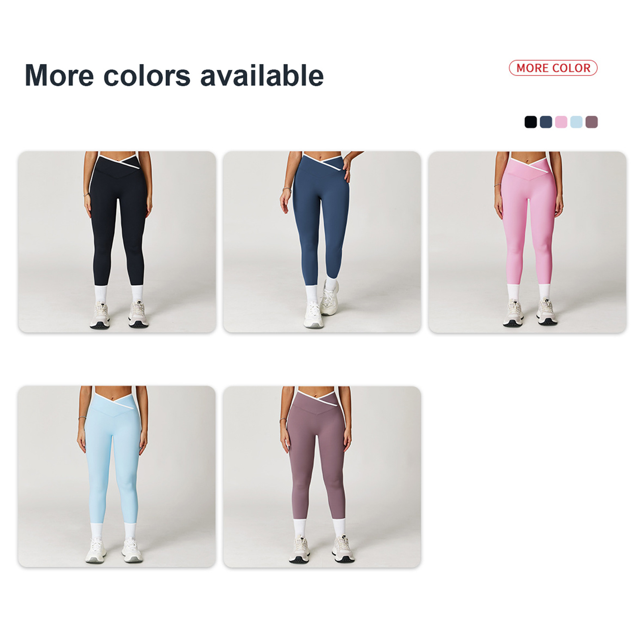Image resolution: width=644 pixels, height=644 pixels.
Task: Click the white socks in the light blue photo
Action: pos(113,531)
